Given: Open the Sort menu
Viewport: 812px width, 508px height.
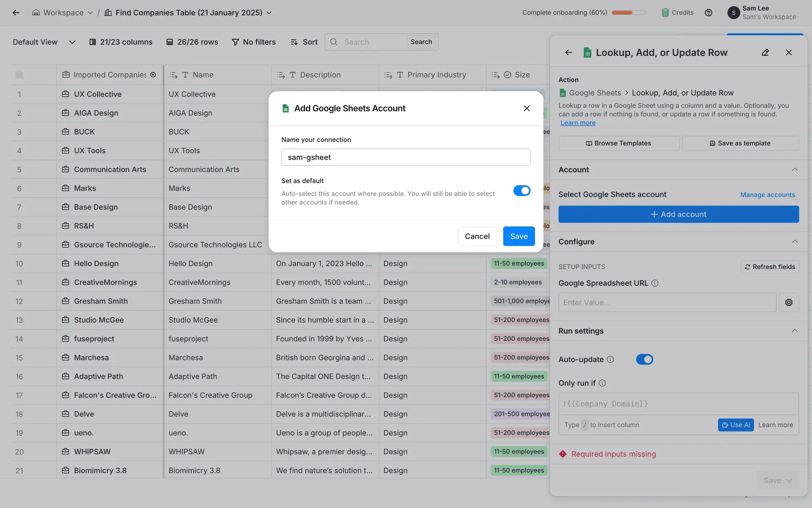Looking at the screenshot, I should point(304,42).
